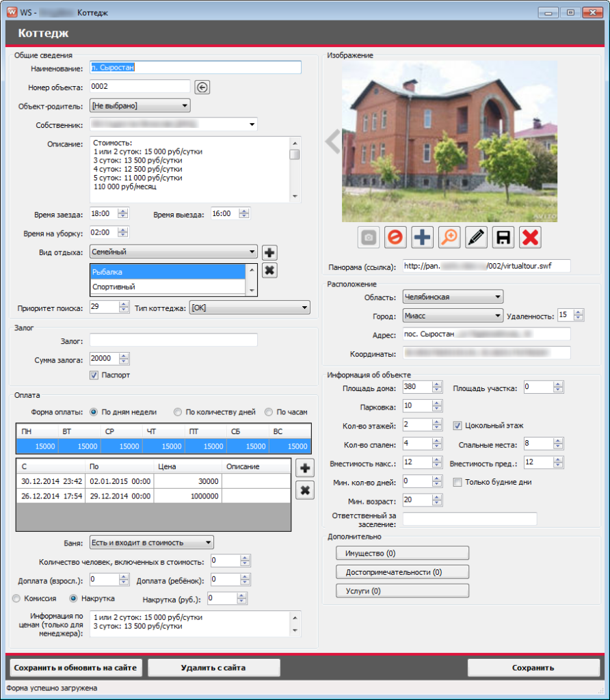Click the Номер объекта field
The image size is (610, 700).
coord(140,87)
